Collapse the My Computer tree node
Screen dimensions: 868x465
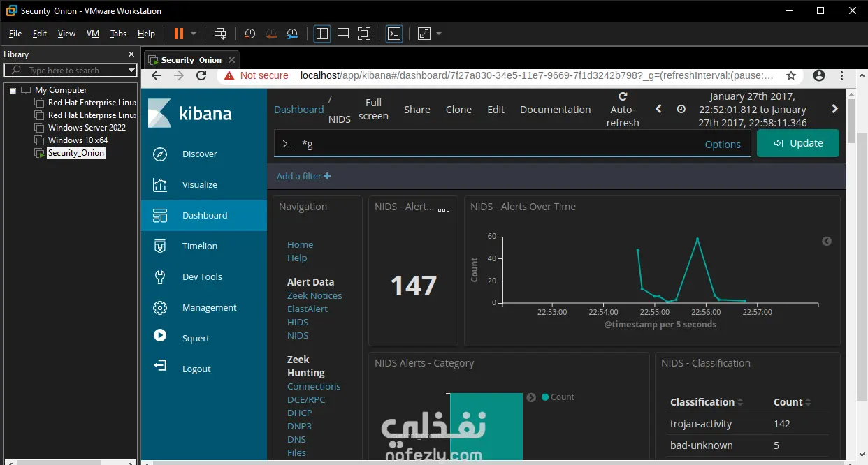pyautogui.click(x=12, y=90)
